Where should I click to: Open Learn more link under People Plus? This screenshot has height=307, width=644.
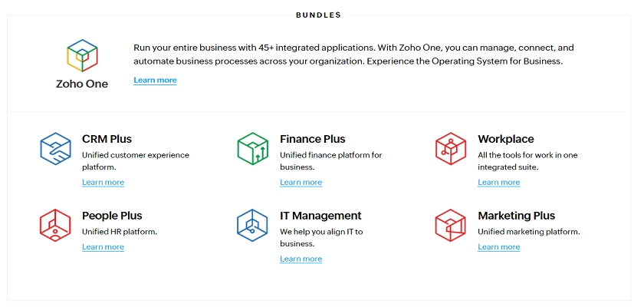pyautogui.click(x=103, y=246)
